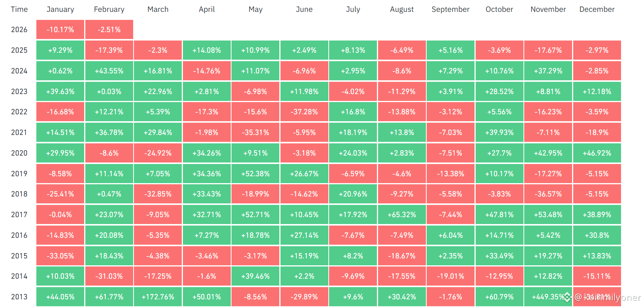Select the -10.17% January 2026 cell
Viewport: 644px width, 307px height.
(60, 29)
